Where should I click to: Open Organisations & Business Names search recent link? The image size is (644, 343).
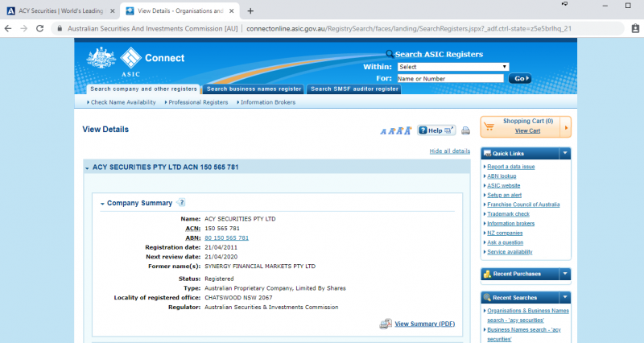[528, 315]
